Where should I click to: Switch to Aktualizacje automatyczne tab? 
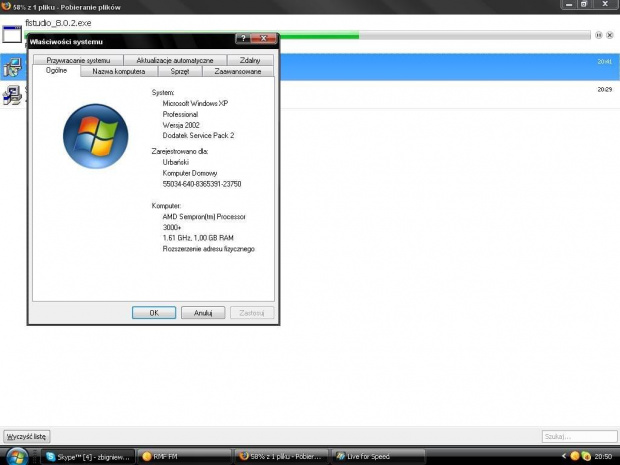[175, 60]
